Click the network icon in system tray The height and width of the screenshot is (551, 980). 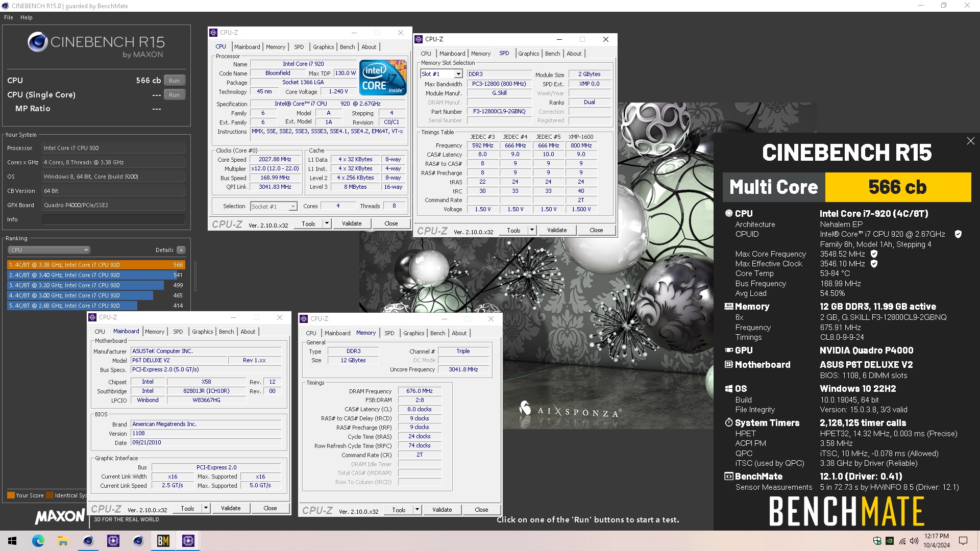(x=902, y=541)
